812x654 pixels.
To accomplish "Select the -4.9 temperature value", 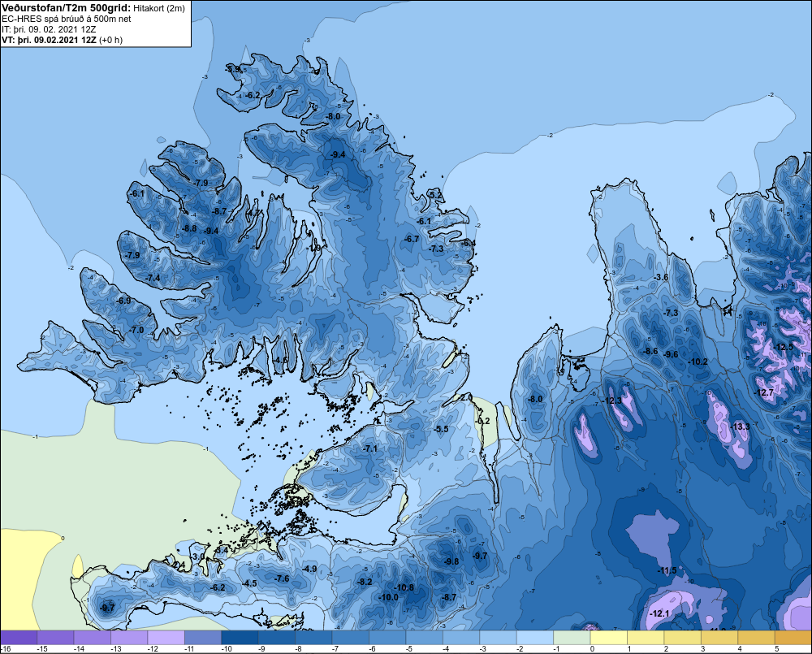I will (x=309, y=569).
